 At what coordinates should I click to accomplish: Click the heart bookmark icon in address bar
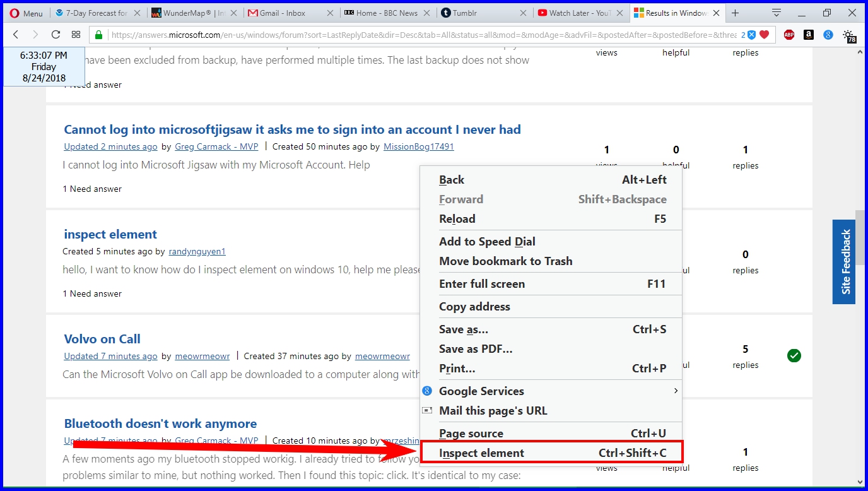(x=765, y=35)
